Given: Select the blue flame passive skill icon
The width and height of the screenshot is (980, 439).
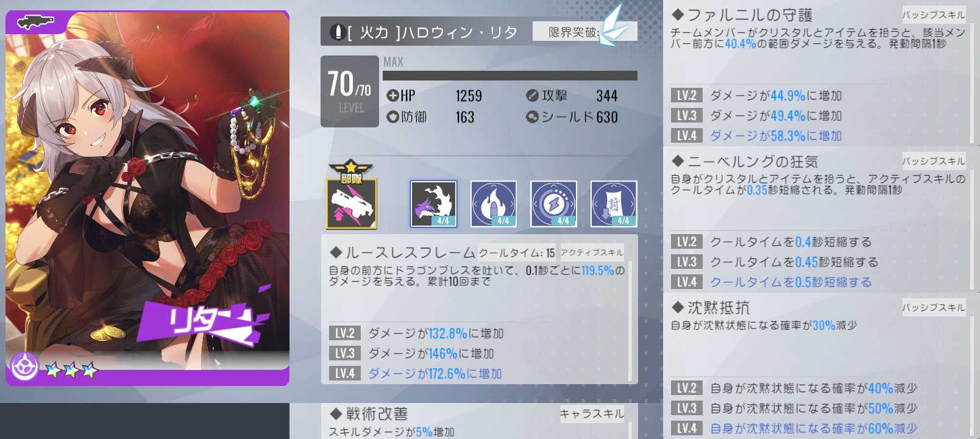Looking at the screenshot, I should click(494, 204).
